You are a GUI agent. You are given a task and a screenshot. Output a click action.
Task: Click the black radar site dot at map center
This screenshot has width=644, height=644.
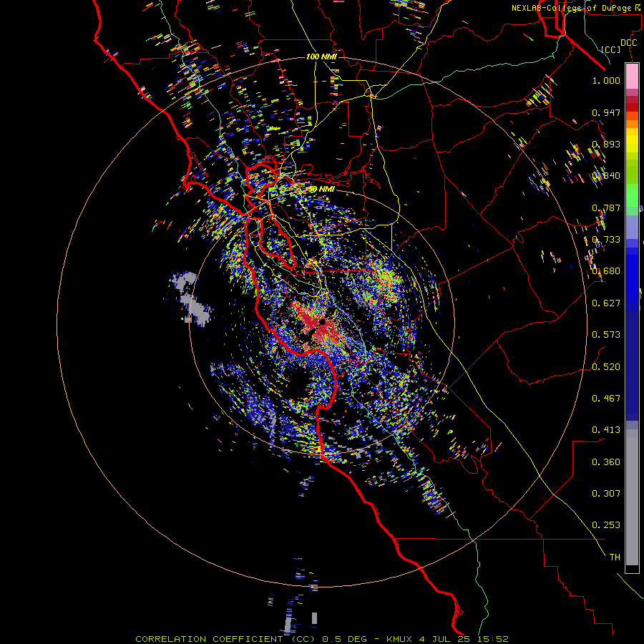click(x=323, y=323)
